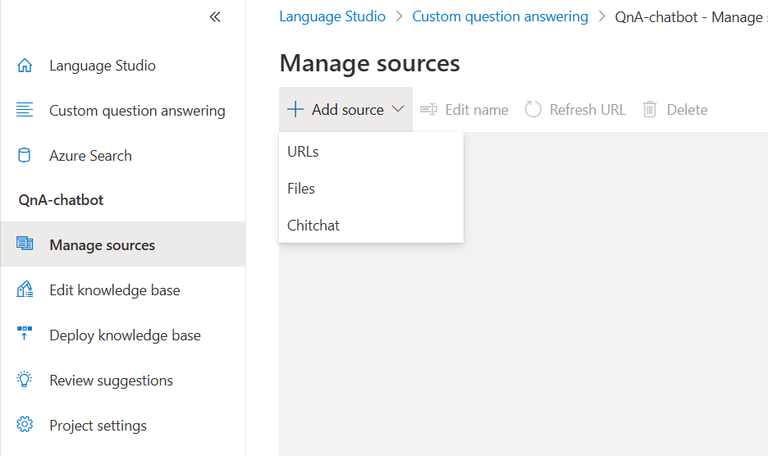Choose Files as the source type
Image resolution: width=768 pixels, height=456 pixels.
[301, 188]
